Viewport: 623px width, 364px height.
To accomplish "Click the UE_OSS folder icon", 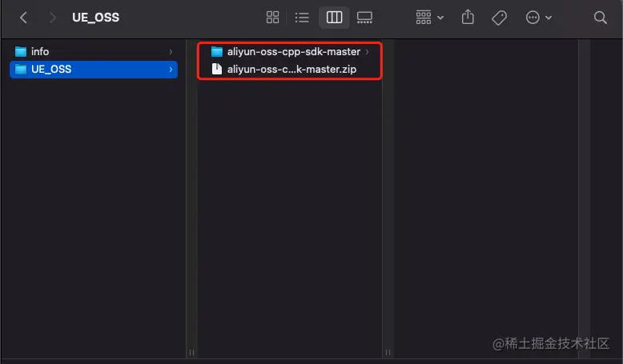I will click(x=21, y=70).
